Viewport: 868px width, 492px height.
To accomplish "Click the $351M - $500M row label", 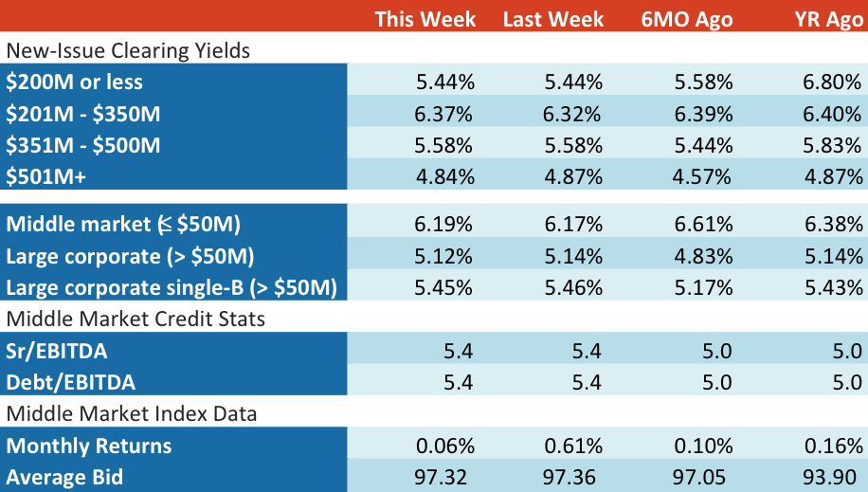I will (x=83, y=146).
